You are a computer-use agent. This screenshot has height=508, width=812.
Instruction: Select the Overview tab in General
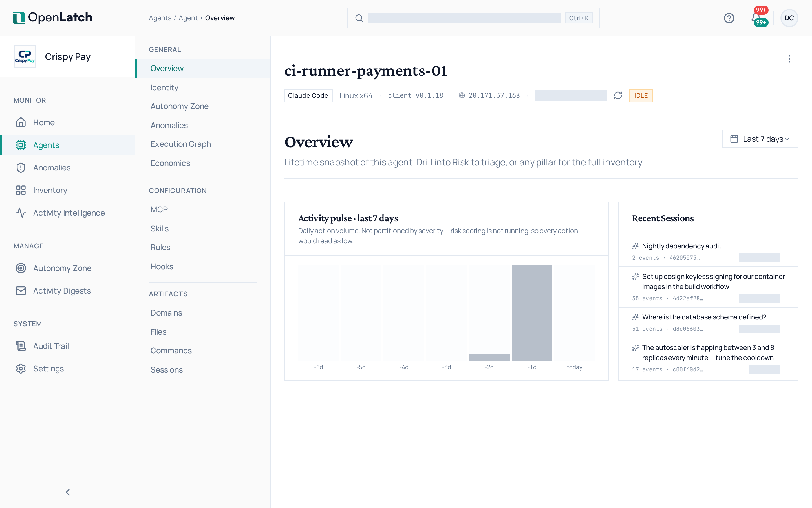(203, 68)
